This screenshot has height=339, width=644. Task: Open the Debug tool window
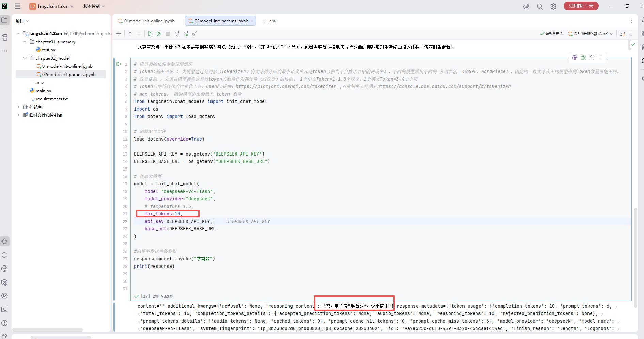point(5,241)
